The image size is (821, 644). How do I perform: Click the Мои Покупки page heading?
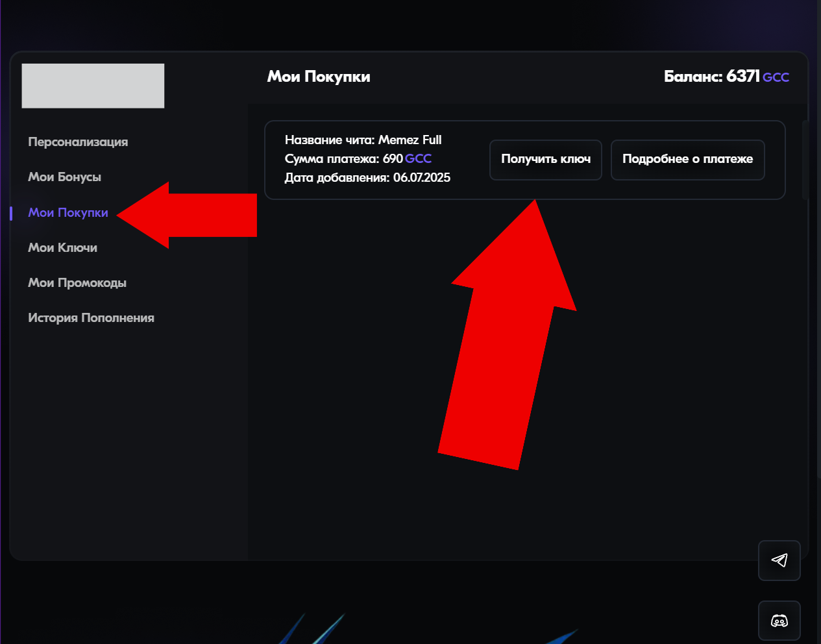[319, 77]
